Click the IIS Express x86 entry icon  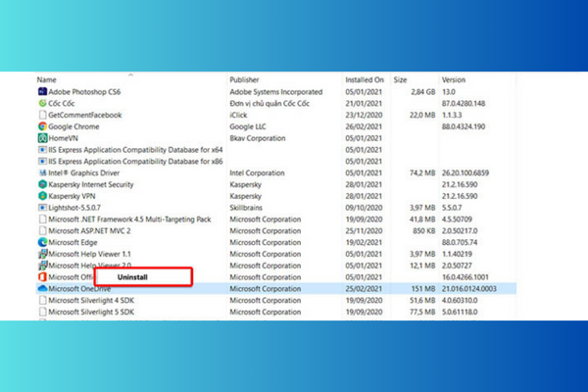pyautogui.click(x=42, y=162)
